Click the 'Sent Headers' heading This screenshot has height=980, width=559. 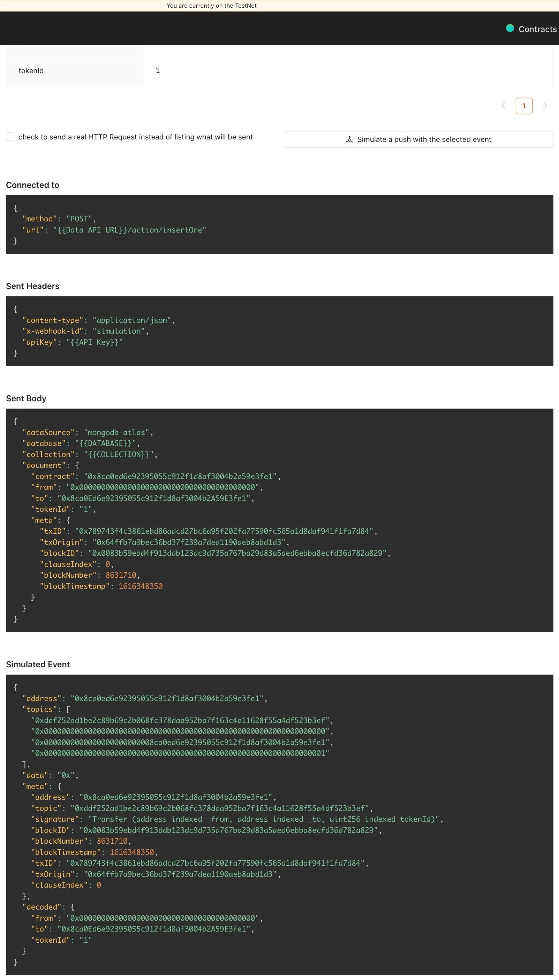(x=33, y=286)
